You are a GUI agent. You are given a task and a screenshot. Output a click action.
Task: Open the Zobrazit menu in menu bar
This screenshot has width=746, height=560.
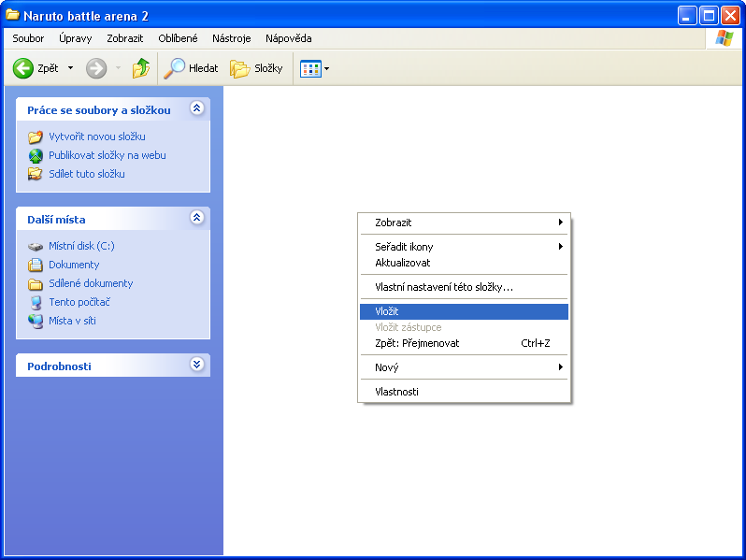(x=124, y=38)
